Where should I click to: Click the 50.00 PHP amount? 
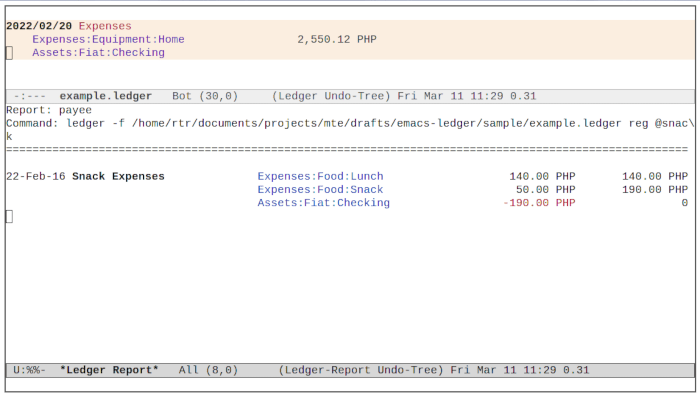[x=546, y=189]
